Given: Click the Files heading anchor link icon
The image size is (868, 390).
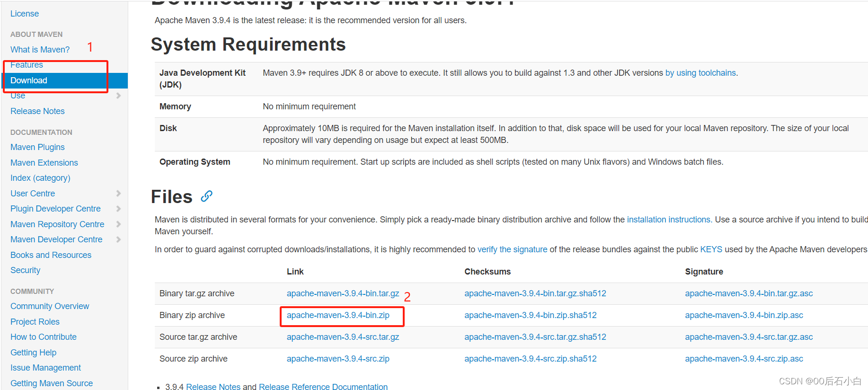Looking at the screenshot, I should click(206, 196).
